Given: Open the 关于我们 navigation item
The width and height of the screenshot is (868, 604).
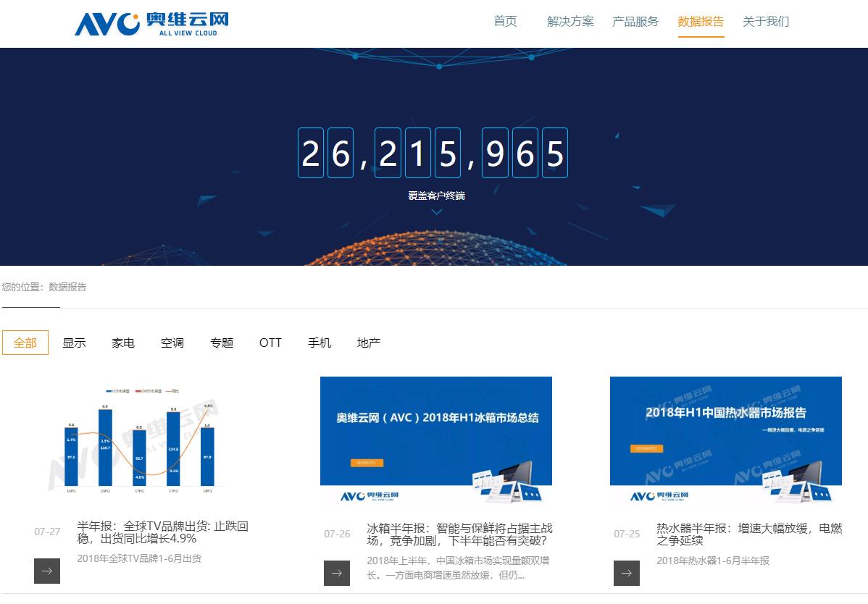Looking at the screenshot, I should pyautogui.click(x=766, y=22).
